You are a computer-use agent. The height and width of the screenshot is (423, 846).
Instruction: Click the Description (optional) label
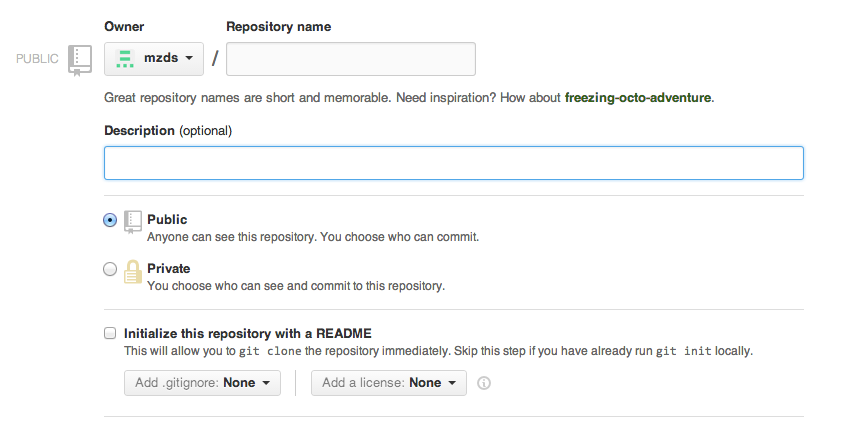(168, 130)
